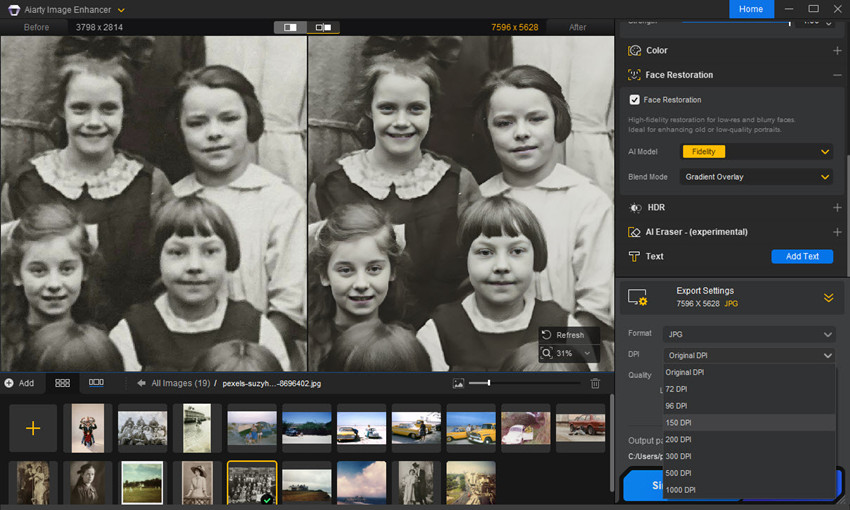Expand the AI Eraser section plus

(x=837, y=232)
